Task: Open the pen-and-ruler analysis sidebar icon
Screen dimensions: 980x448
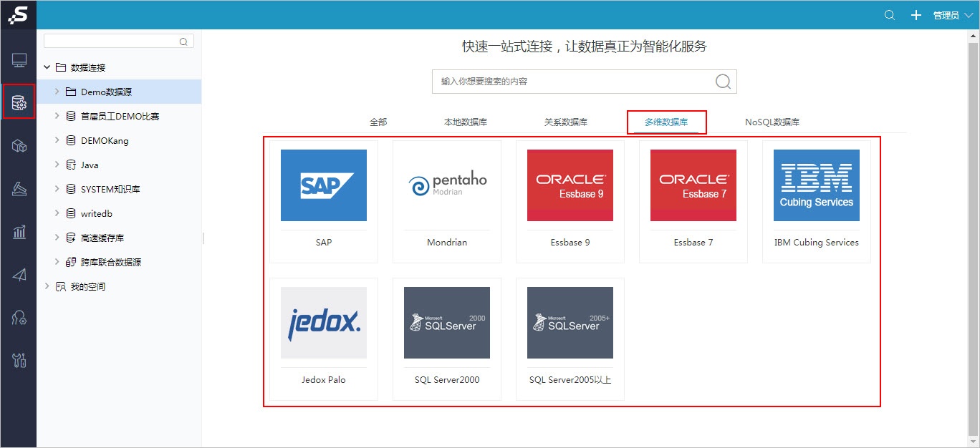Action: tap(19, 190)
